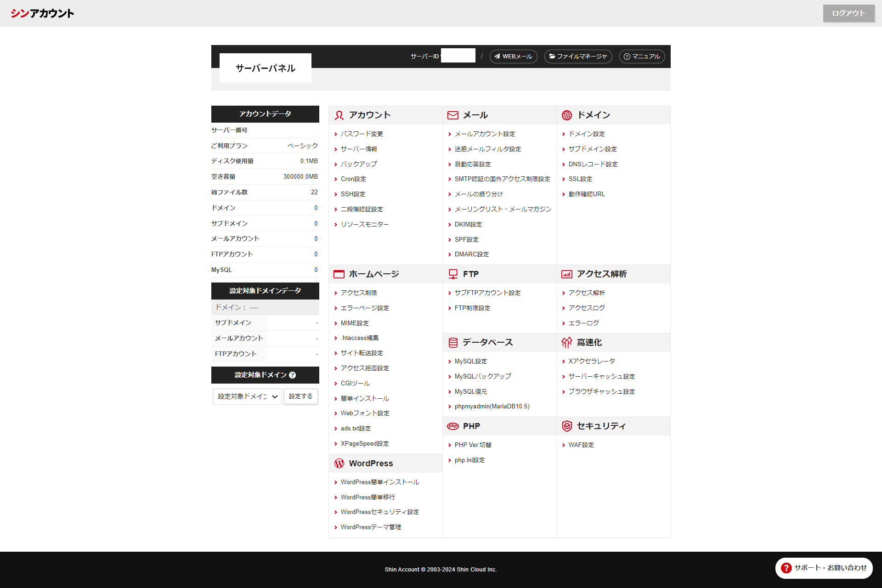Image resolution: width=882 pixels, height=588 pixels.
Task: Click the domain section globe icon
Action: 567,115
